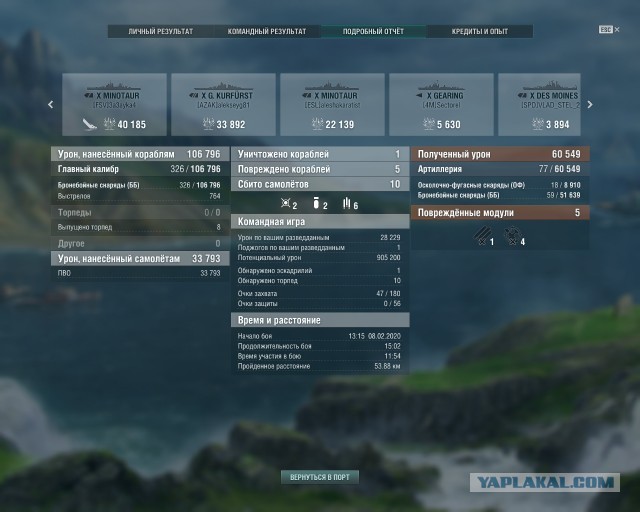This screenshot has height=512, width=640.
Task: Click the damage icon beside 5 630
Action: point(429,124)
